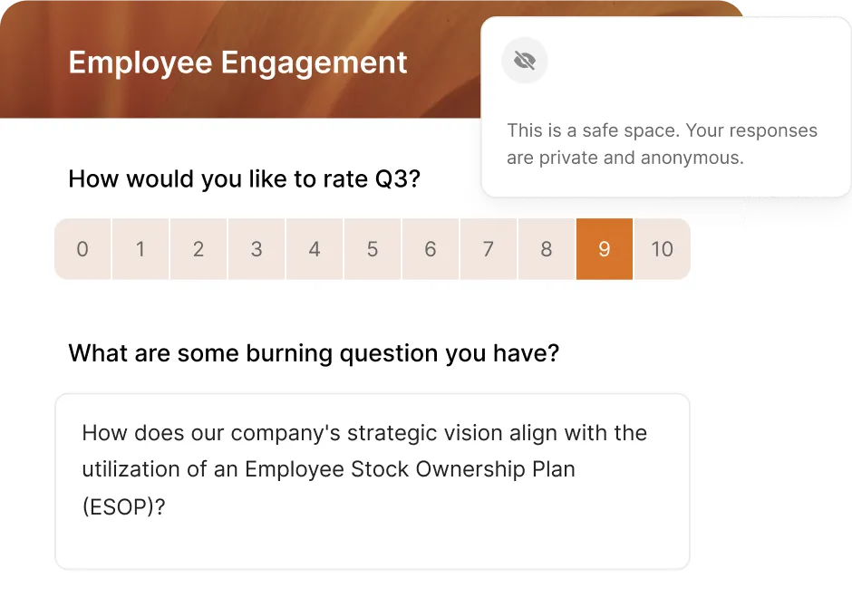
Task: Click 'How would you like to rate Q3?' heading
Action: coord(245,179)
